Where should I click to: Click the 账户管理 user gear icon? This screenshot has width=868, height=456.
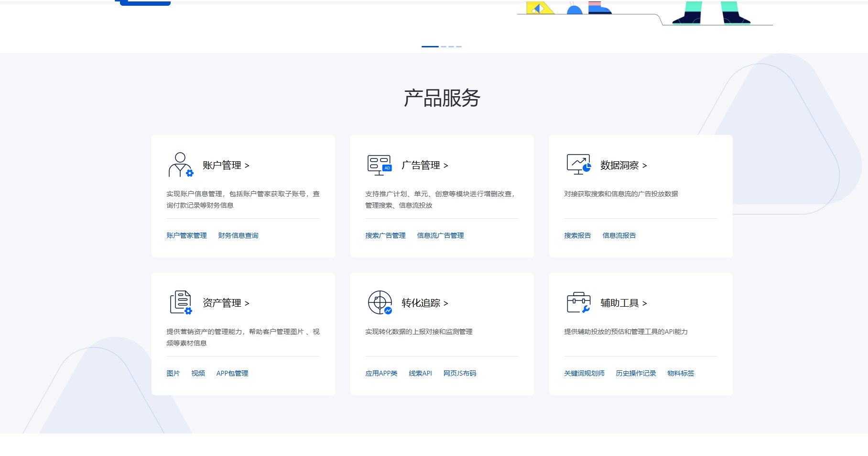click(x=181, y=165)
